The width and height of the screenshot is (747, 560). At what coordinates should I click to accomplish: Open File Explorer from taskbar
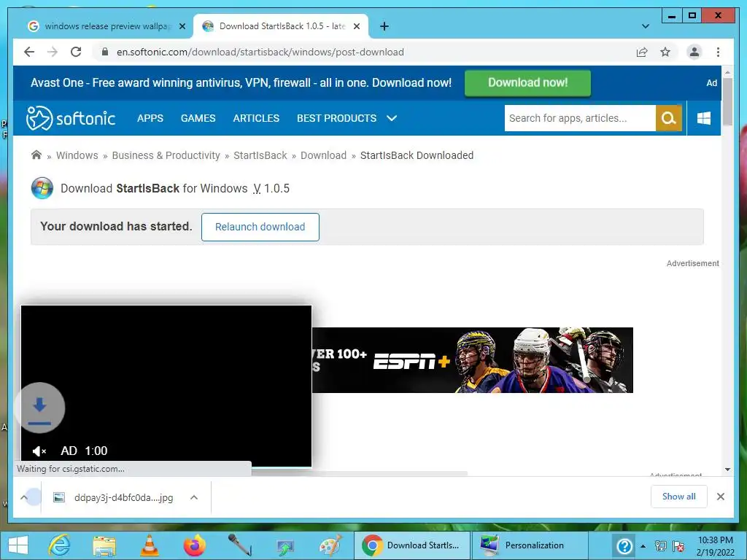click(x=104, y=545)
